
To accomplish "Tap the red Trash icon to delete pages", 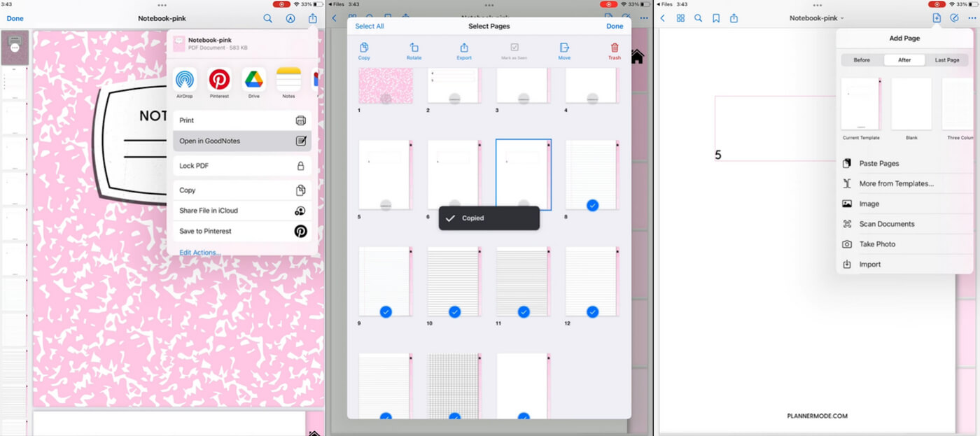I will [614, 49].
